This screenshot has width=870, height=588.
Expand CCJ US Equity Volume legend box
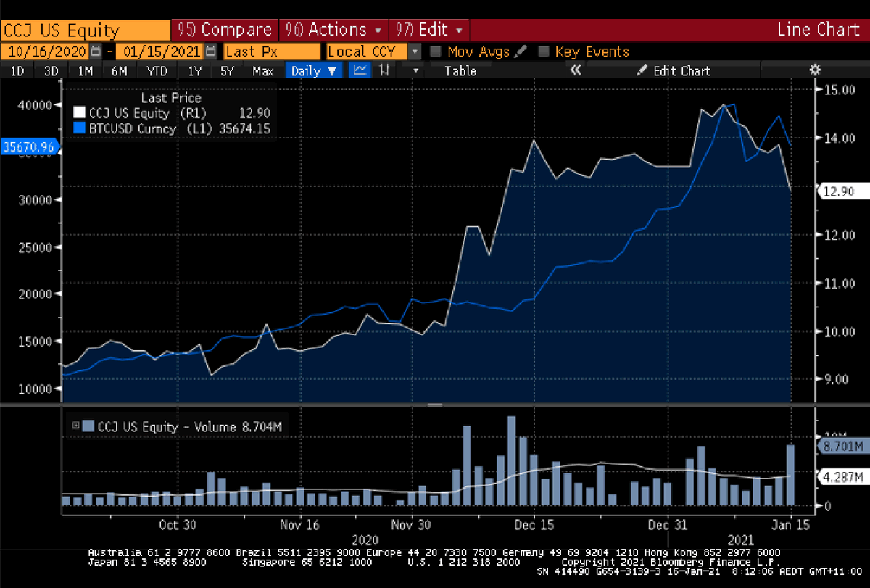(x=75, y=426)
